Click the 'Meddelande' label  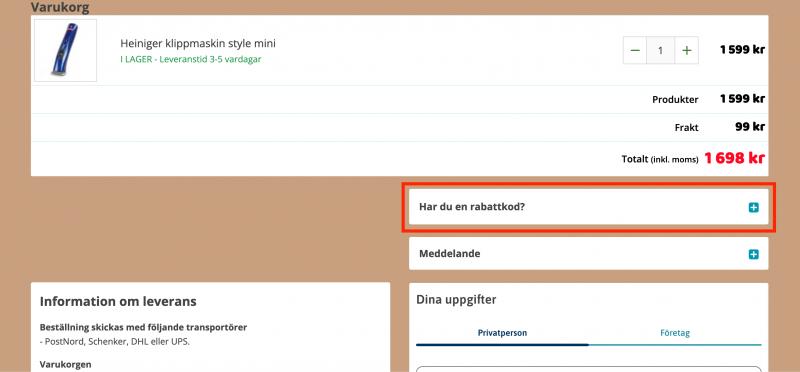(x=449, y=254)
